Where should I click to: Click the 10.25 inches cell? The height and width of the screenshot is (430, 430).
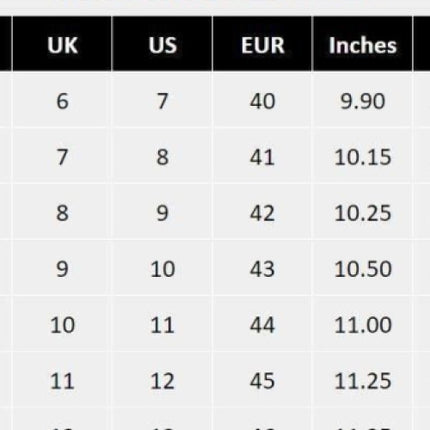point(363,213)
